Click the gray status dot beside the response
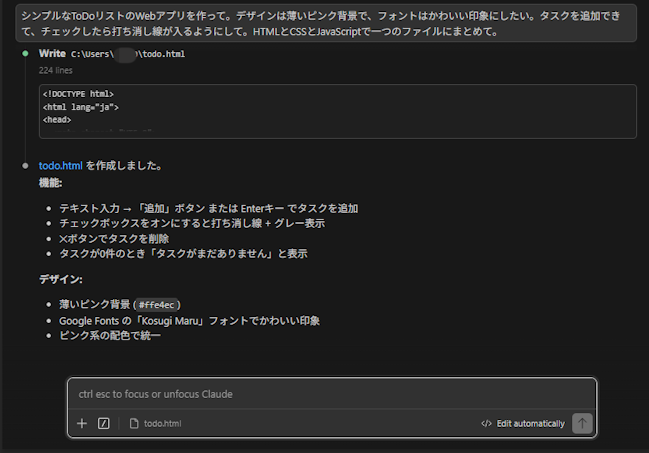Image resolution: width=649 pixels, height=453 pixels. pos(25,166)
